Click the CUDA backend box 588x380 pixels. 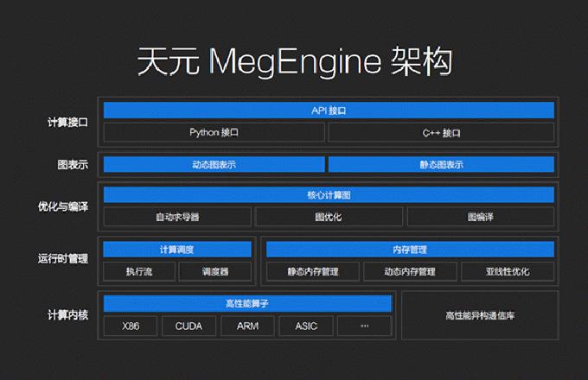coord(189,326)
